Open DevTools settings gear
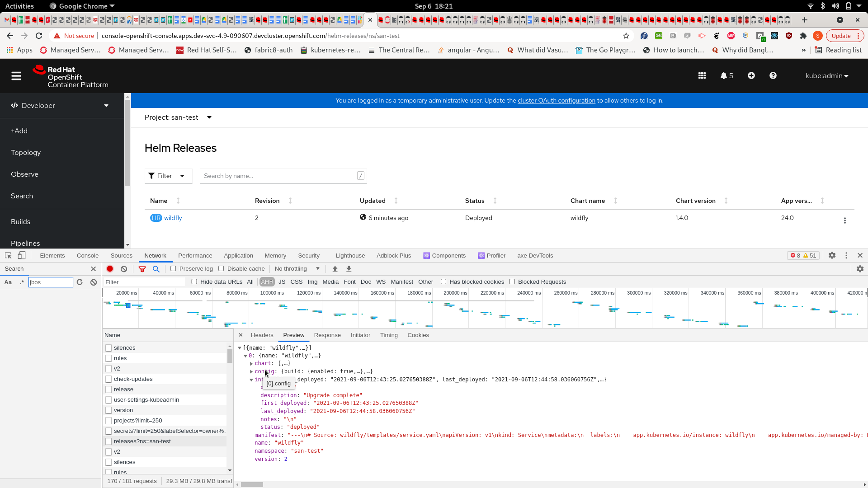 click(832, 255)
